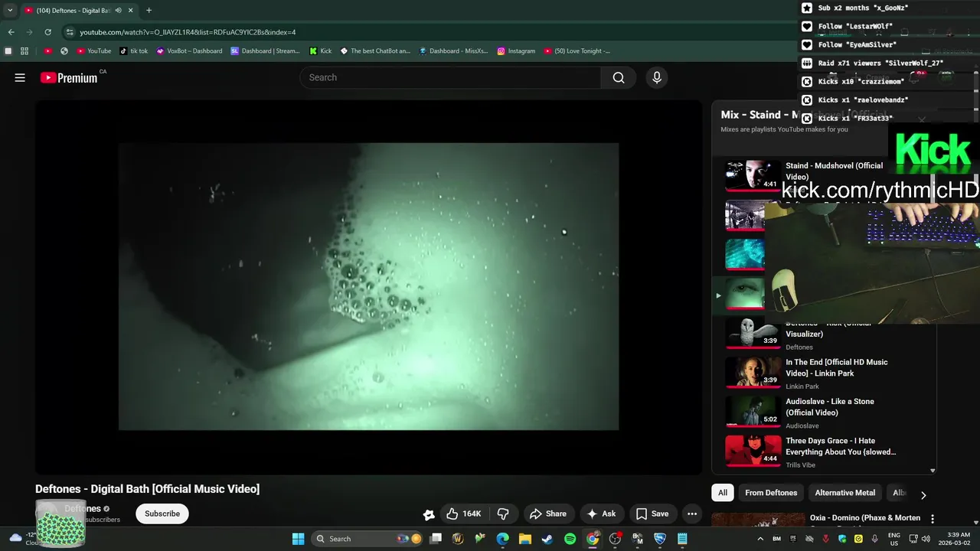Show hidden system tray icons
Image resolution: width=980 pixels, height=551 pixels.
click(760, 539)
